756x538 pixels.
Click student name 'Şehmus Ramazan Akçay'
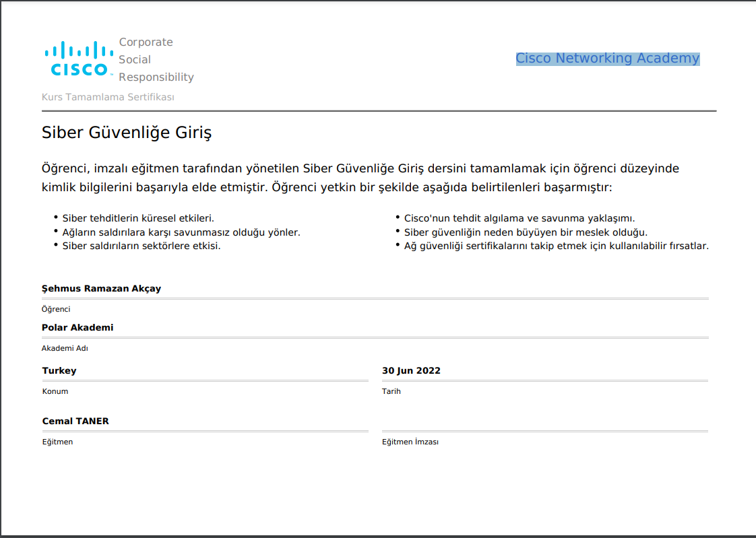101,288
